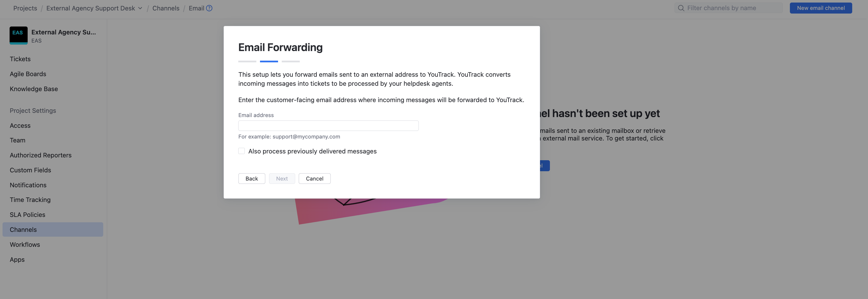
Task: Click the magnifier icon in the filter field
Action: (x=681, y=8)
